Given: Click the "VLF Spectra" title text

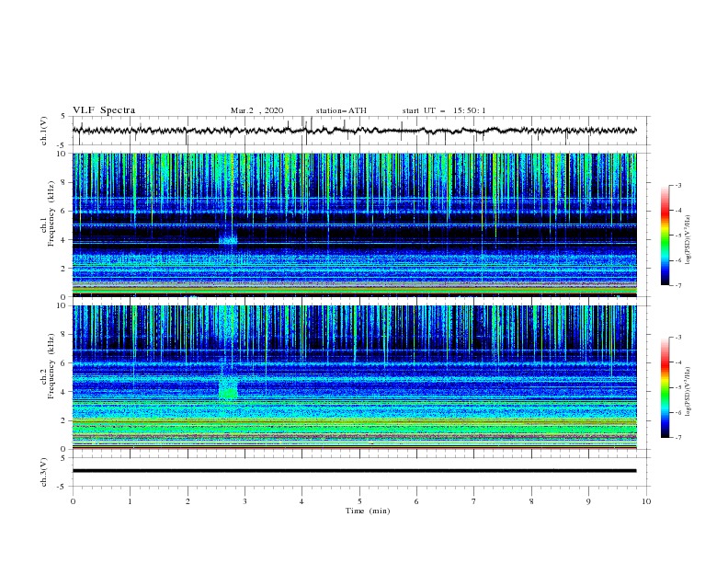Looking at the screenshot, I should point(104,110).
